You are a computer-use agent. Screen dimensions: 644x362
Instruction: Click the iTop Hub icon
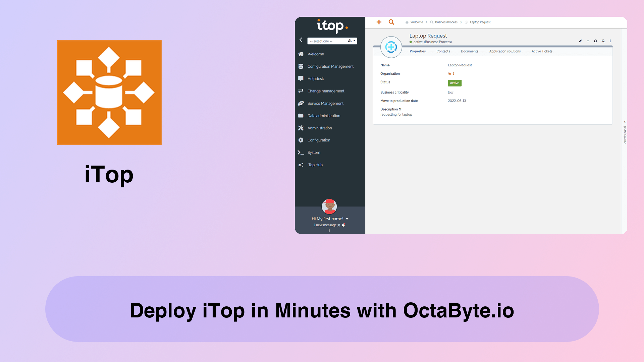pos(301,165)
